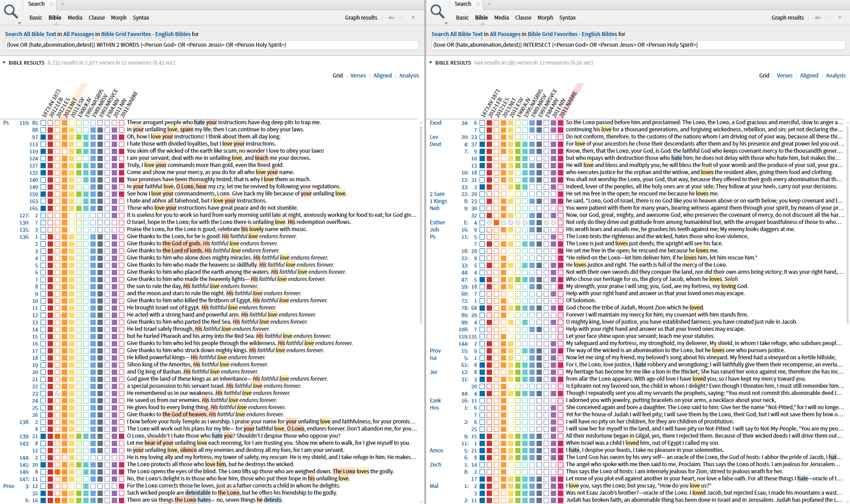
Task: Click the Mal book label in INTERSECT results
Action: [x=434, y=486]
